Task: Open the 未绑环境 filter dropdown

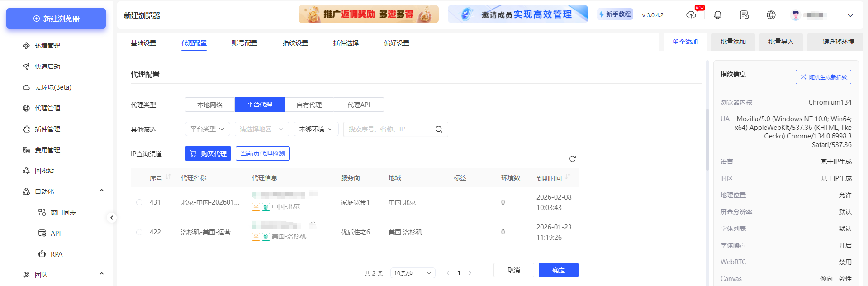Action: click(x=316, y=129)
